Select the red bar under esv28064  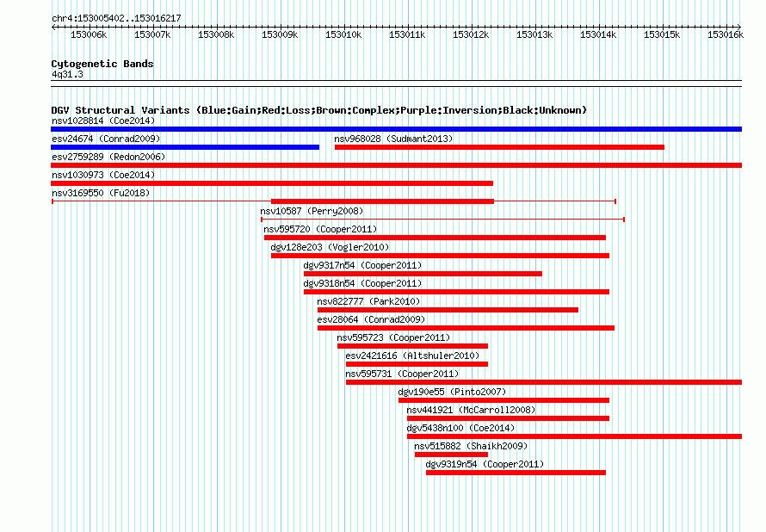466,328
